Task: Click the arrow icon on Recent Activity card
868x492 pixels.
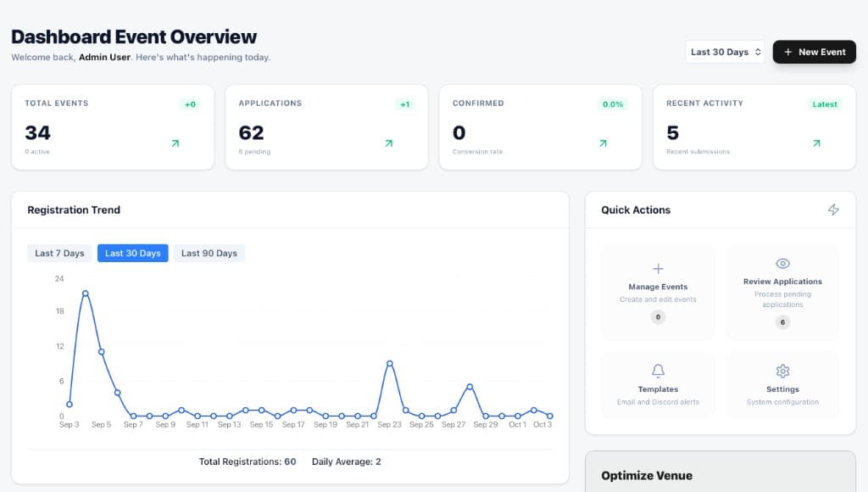Action: [816, 143]
